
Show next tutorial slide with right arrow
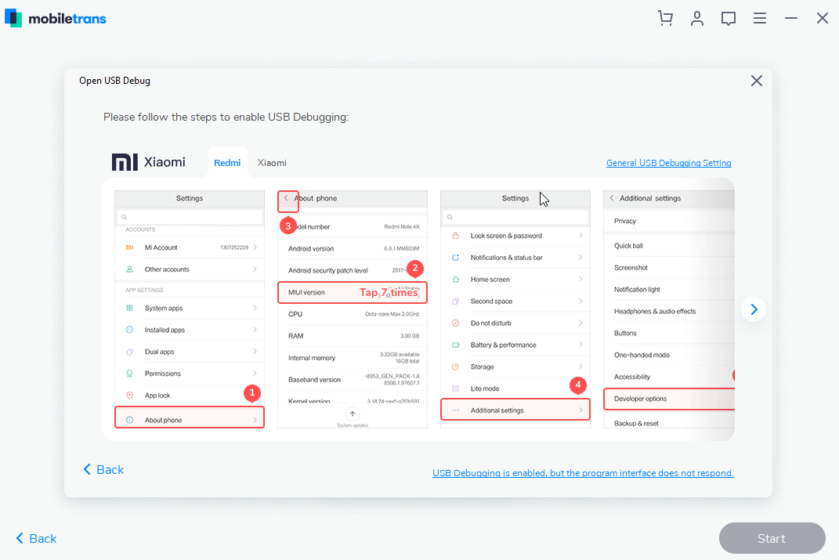(753, 309)
